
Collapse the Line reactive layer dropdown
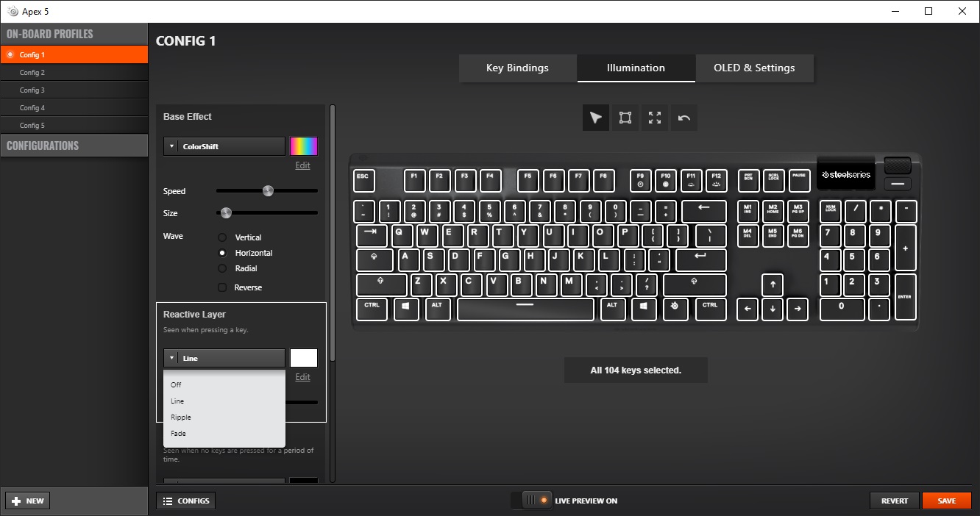[x=224, y=358]
